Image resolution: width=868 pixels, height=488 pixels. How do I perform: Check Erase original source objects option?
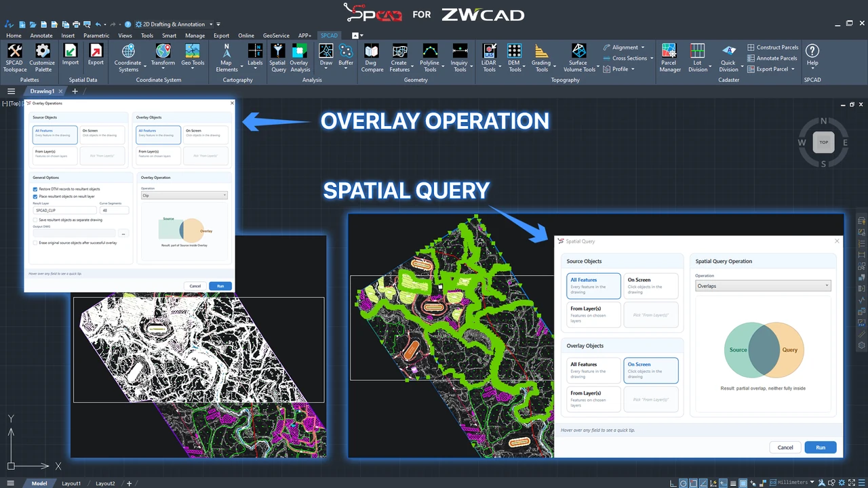pos(35,242)
